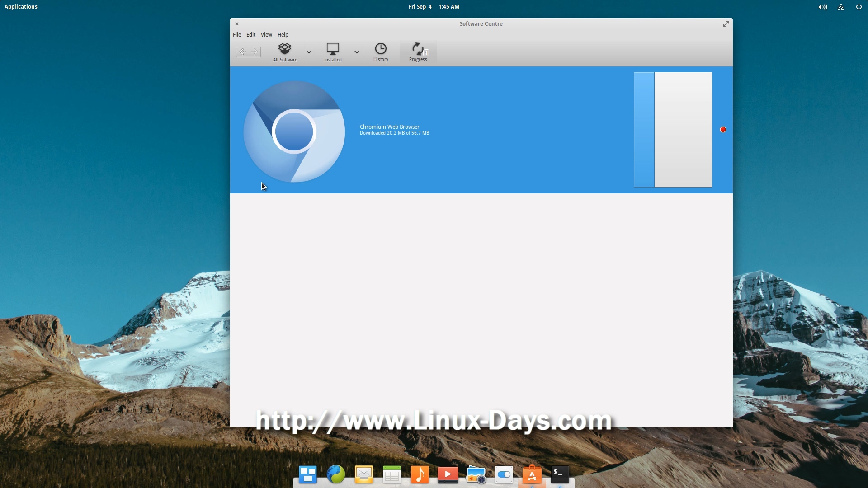Click the date and time indicator
This screenshot has height=488, width=868.
pyautogui.click(x=434, y=7)
